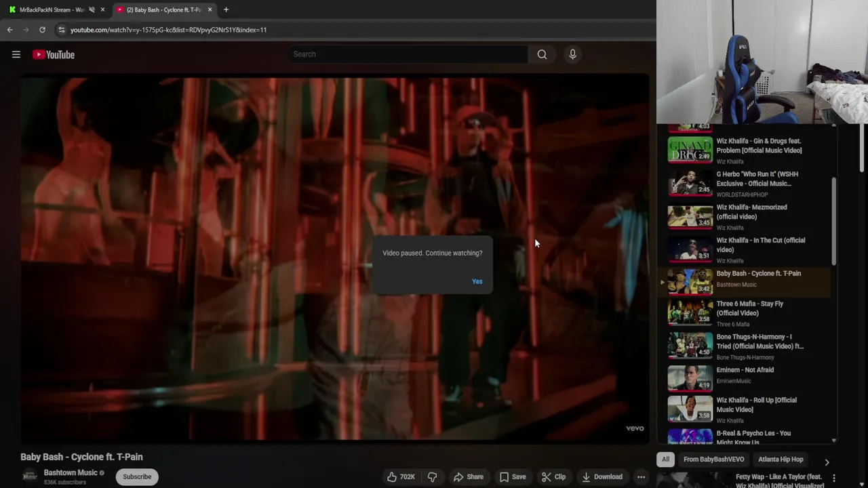Open more actions three-dot menu
Image resolution: width=868 pixels, height=488 pixels.
tap(641, 477)
